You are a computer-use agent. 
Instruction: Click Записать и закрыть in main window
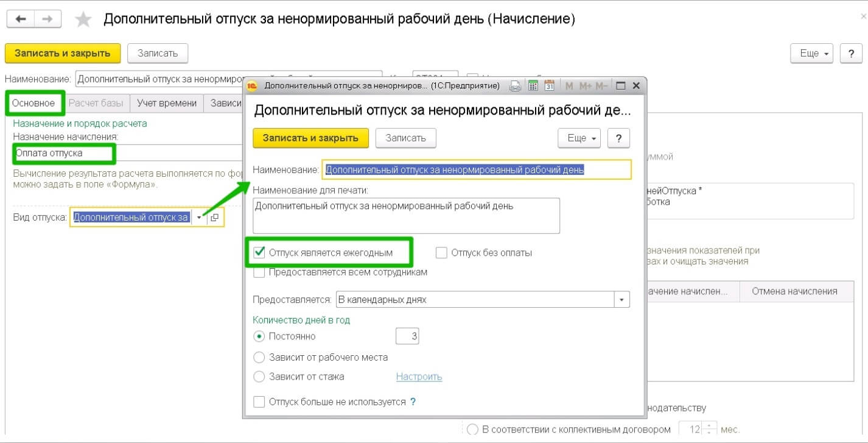pos(63,54)
